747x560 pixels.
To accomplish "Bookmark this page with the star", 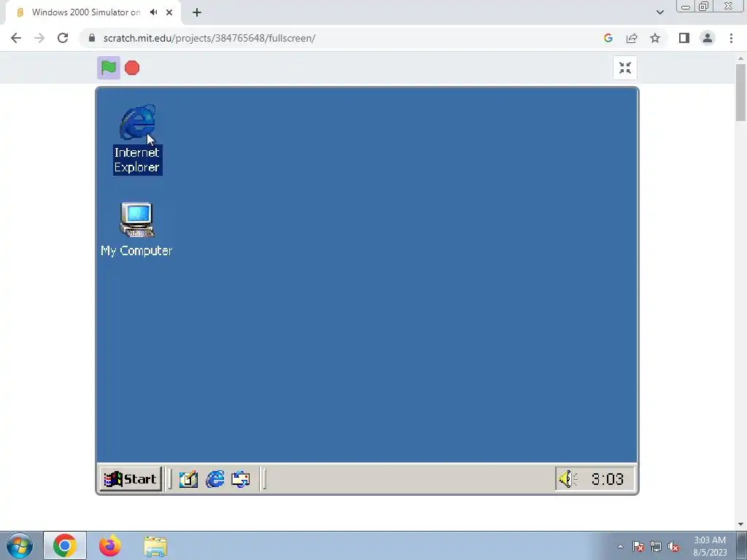I will coord(655,38).
